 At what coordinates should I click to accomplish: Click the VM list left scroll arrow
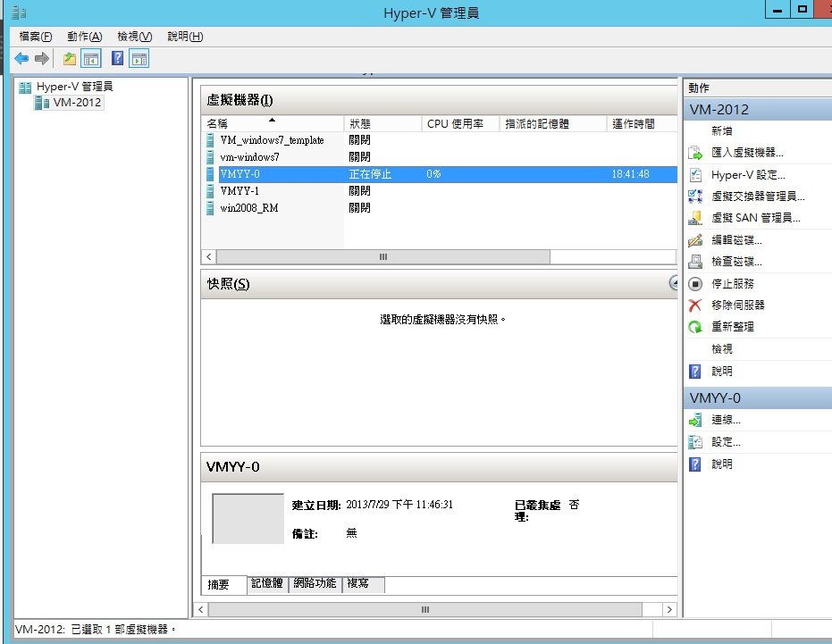tap(208, 256)
